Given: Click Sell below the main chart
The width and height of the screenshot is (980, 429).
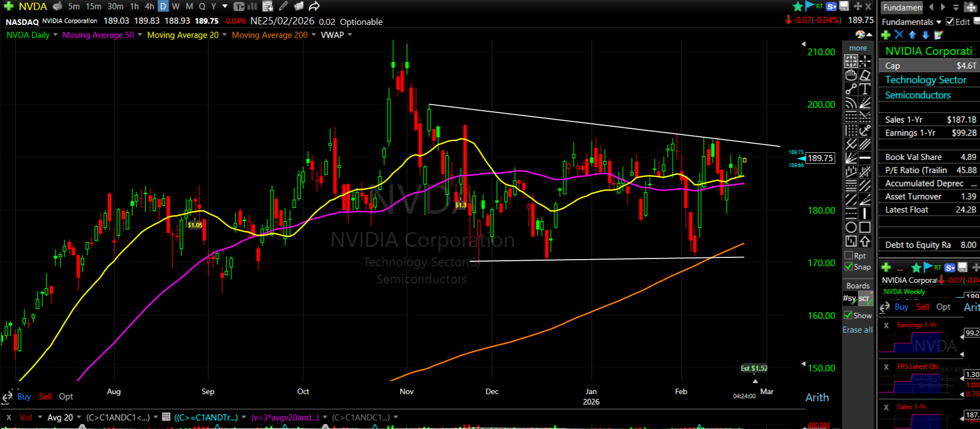Looking at the screenshot, I should tap(45, 396).
